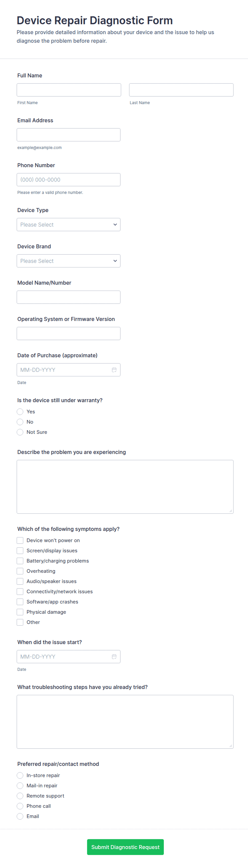Click the problem description text area

[125, 487]
